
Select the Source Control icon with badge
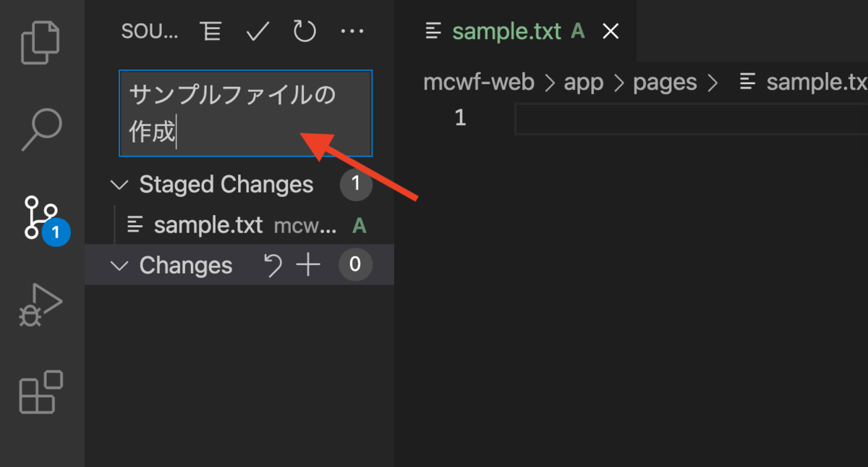(x=41, y=216)
